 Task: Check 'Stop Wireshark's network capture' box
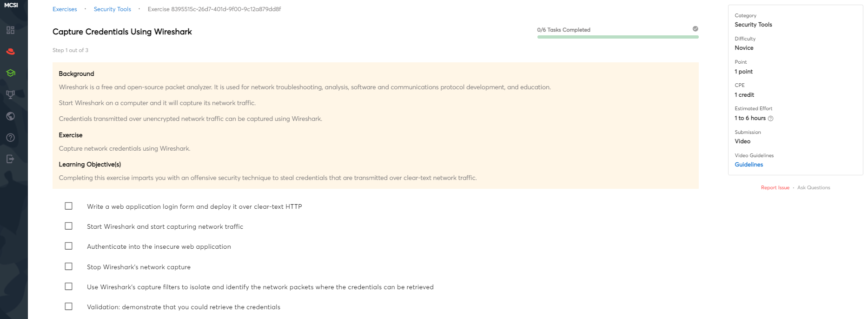69,266
